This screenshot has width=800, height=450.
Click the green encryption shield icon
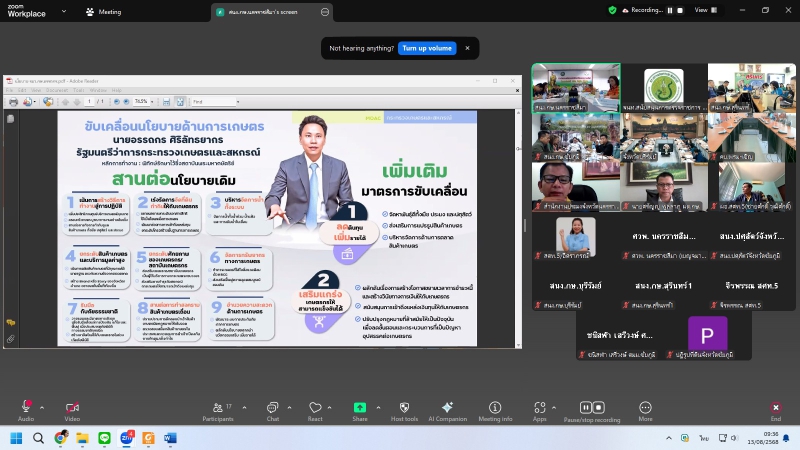[612, 10]
